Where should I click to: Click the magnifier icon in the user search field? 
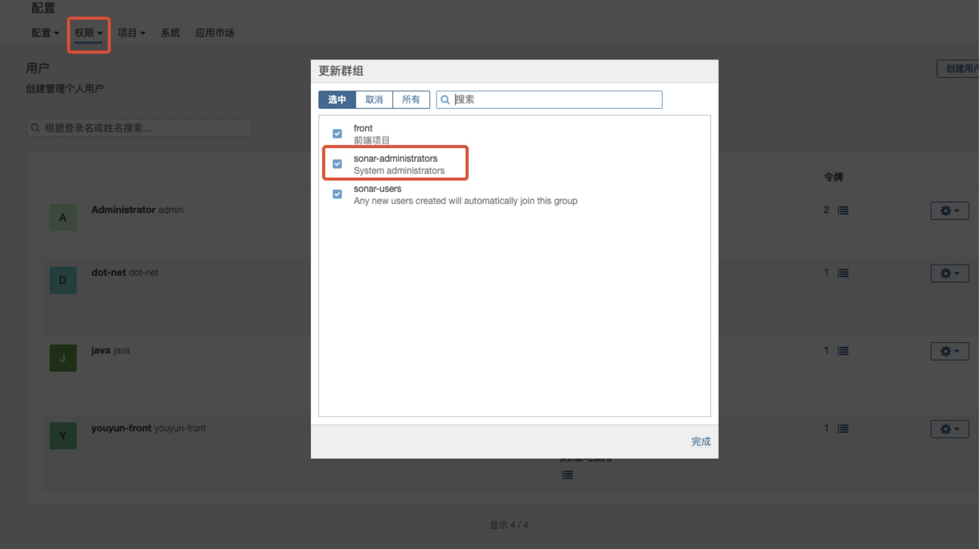[x=35, y=128]
